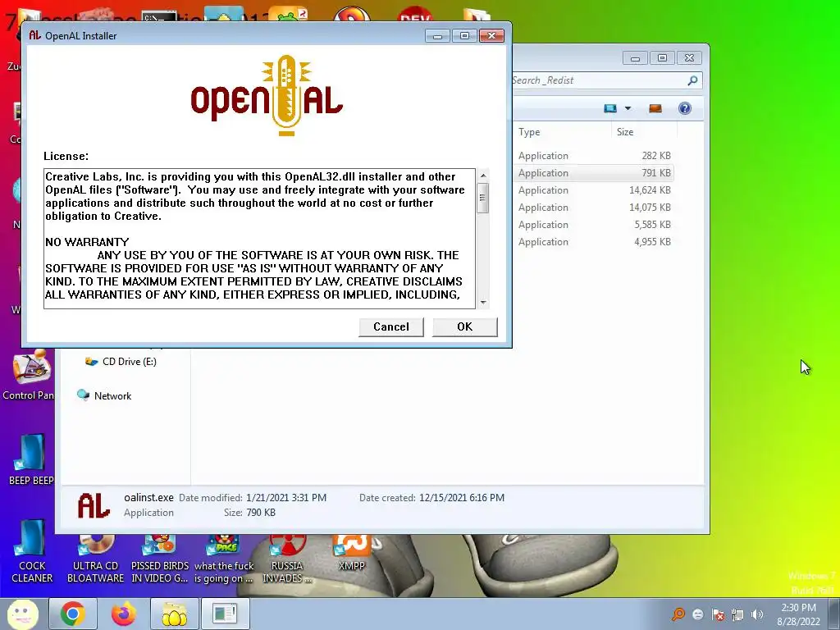The height and width of the screenshot is (630, 840).
Task: Select the 282 KB Application row
Action: coord(593,155)
